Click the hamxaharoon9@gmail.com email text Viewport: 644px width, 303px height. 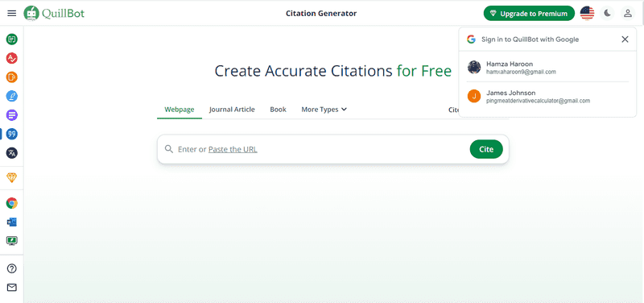coord(521,72)
